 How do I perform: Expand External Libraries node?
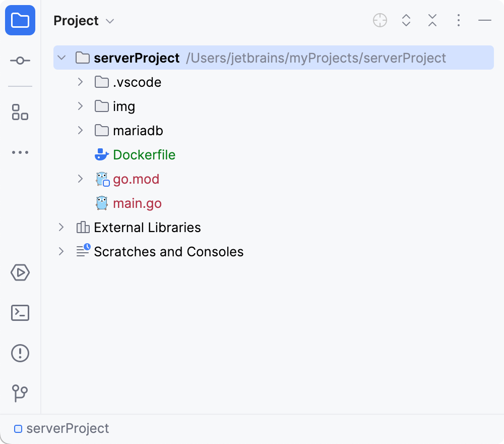click(x=61, y=227)
